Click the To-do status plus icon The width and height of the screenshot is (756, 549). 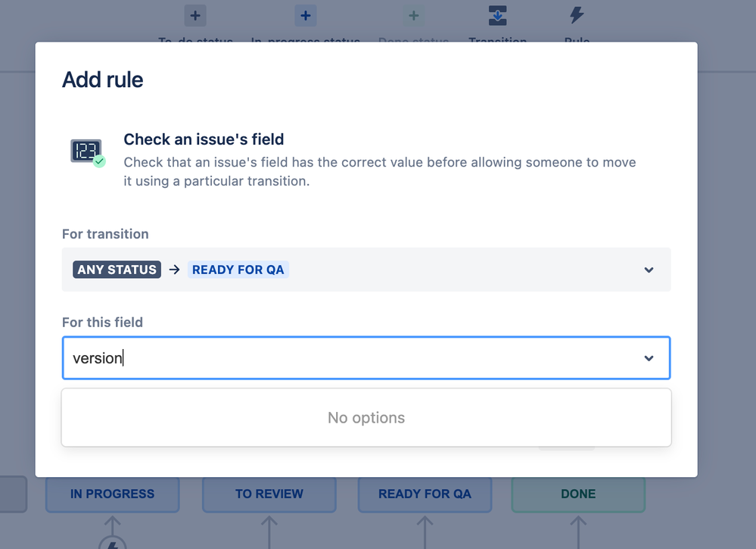click(x=195, y=15)
